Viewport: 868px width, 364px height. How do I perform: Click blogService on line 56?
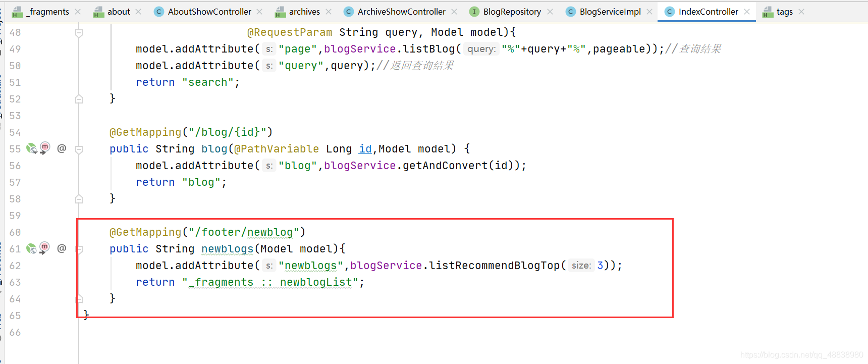(x=360, y=166)
